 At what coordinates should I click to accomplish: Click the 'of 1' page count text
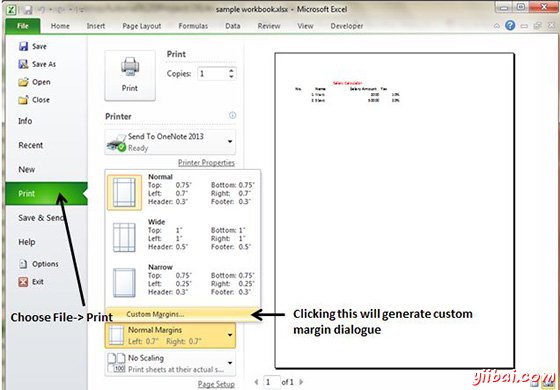pos(288,382)
